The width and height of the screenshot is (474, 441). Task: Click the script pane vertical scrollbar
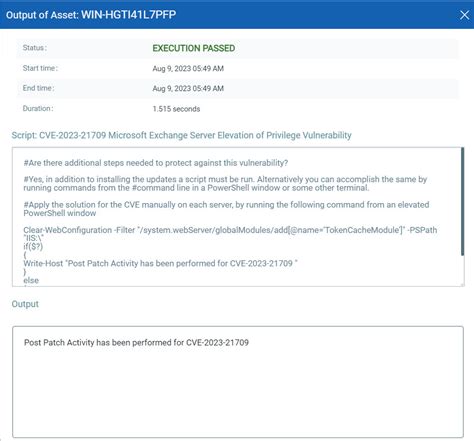coord(462,202)
